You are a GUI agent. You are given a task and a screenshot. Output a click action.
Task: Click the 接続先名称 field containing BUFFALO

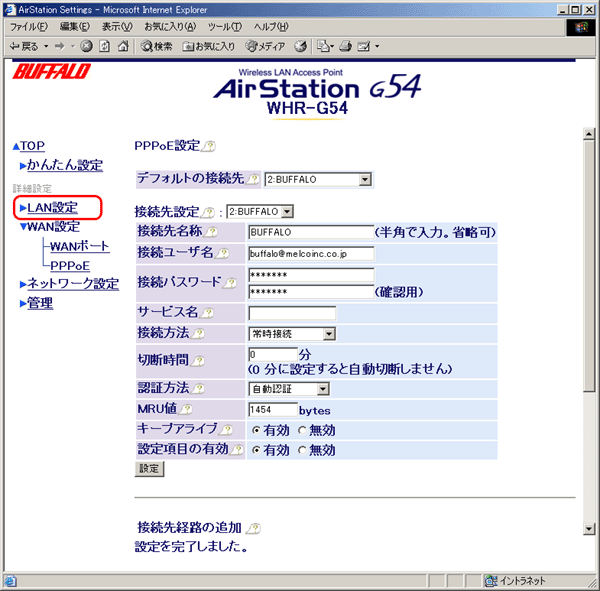tap(311, 232)
